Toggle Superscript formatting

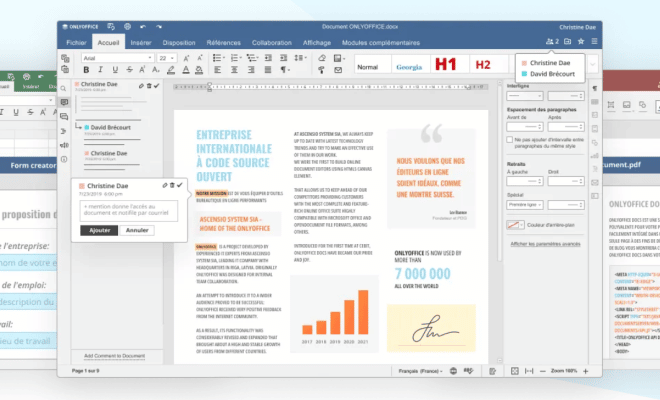(x=142, y=69)
